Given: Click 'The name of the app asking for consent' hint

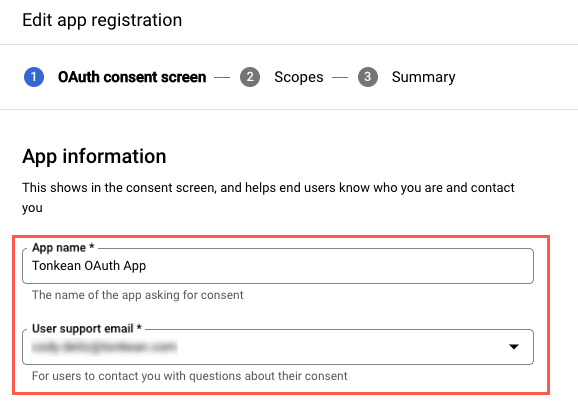Looking at the screenshot, I should click(x=137, y=295).
